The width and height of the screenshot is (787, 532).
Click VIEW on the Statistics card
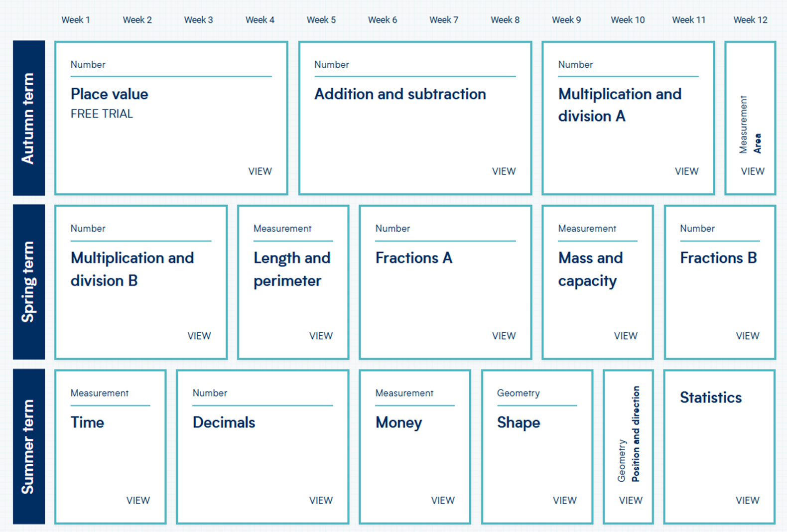[747, 500]
